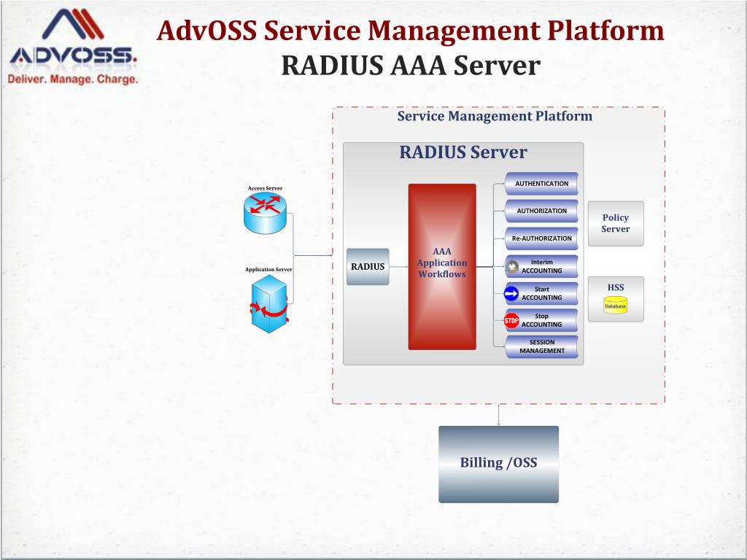This screenshot has height=560, width=747.
Task: Click the AAA Application Workflows red block
Action: click(x=442, y=267)
